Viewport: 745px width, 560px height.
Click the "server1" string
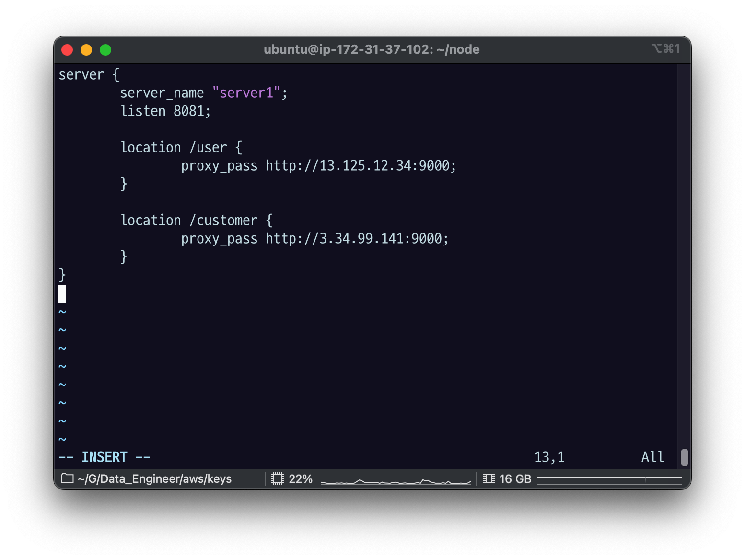click(246, 93)
